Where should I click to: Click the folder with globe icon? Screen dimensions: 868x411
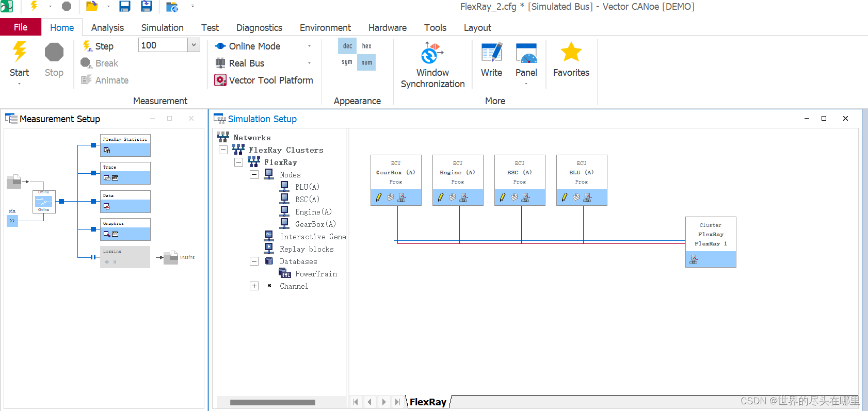pos(172,7)
